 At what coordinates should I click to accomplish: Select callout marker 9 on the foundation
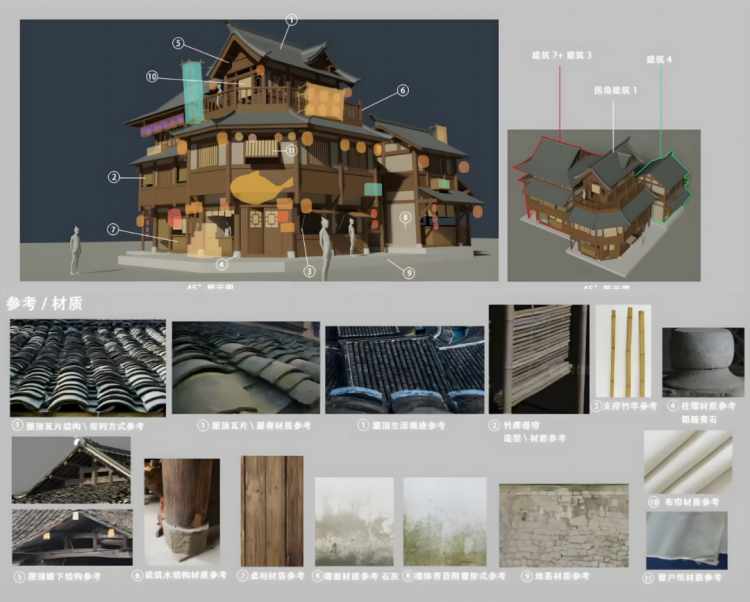click(408, 273)
